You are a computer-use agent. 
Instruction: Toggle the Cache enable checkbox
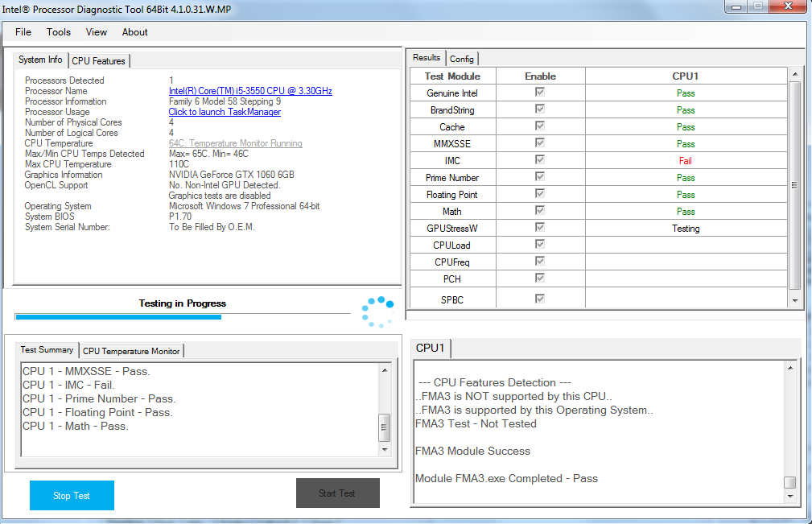pos(540,126)
